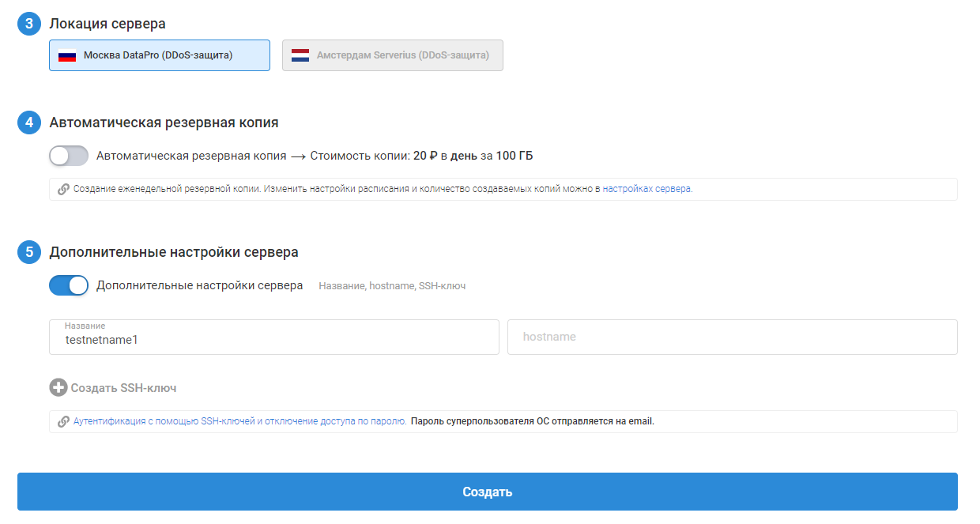
Task: Select Москва DataPro server location
Action: pos(159,55)
